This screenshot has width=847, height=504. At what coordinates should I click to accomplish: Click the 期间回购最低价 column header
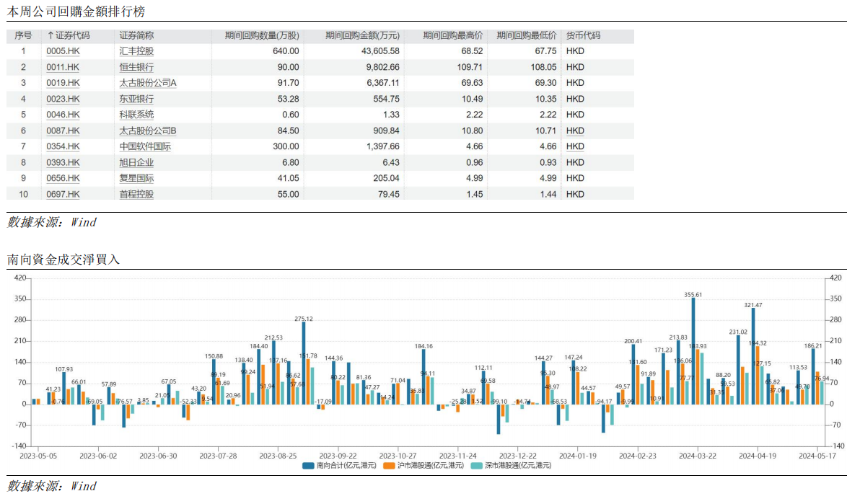pyautogui.click(x=527, y=35)
